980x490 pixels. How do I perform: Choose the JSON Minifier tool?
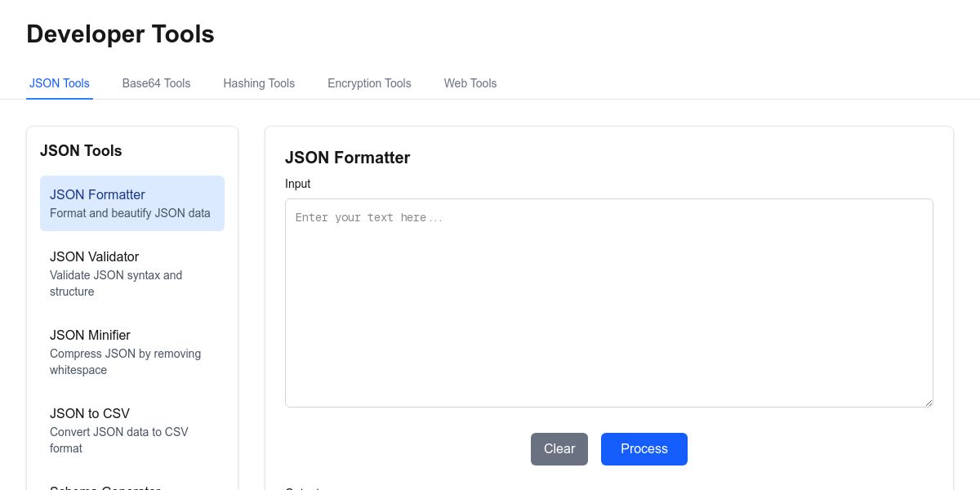132,352
